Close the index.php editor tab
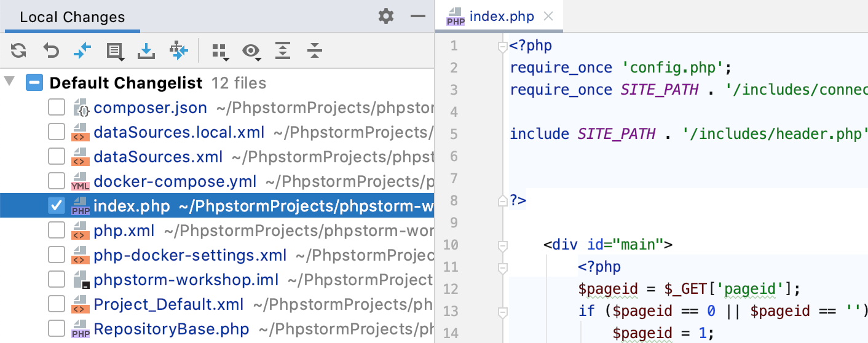 (548, 17)
